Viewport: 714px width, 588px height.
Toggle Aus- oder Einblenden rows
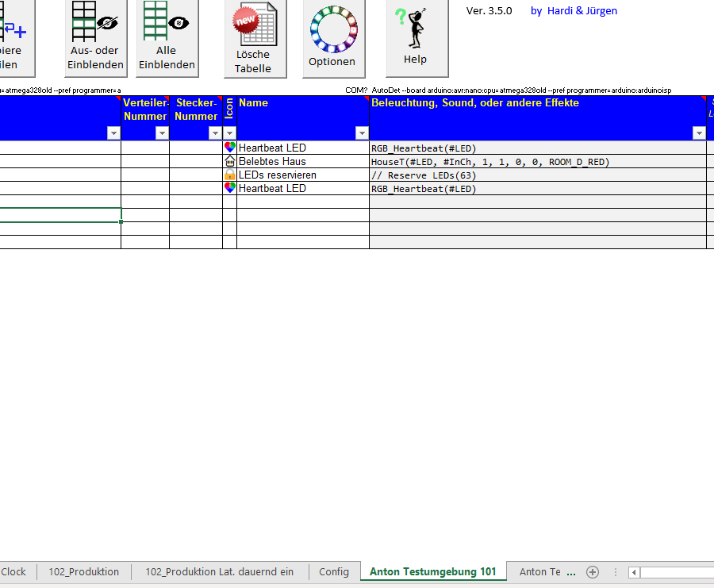(95, 37)
